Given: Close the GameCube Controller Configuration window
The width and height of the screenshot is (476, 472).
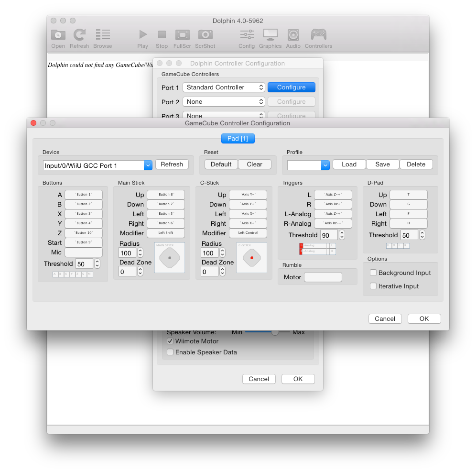Looking at the screenshot, I should pyautogui.click(x=34, y=123).
